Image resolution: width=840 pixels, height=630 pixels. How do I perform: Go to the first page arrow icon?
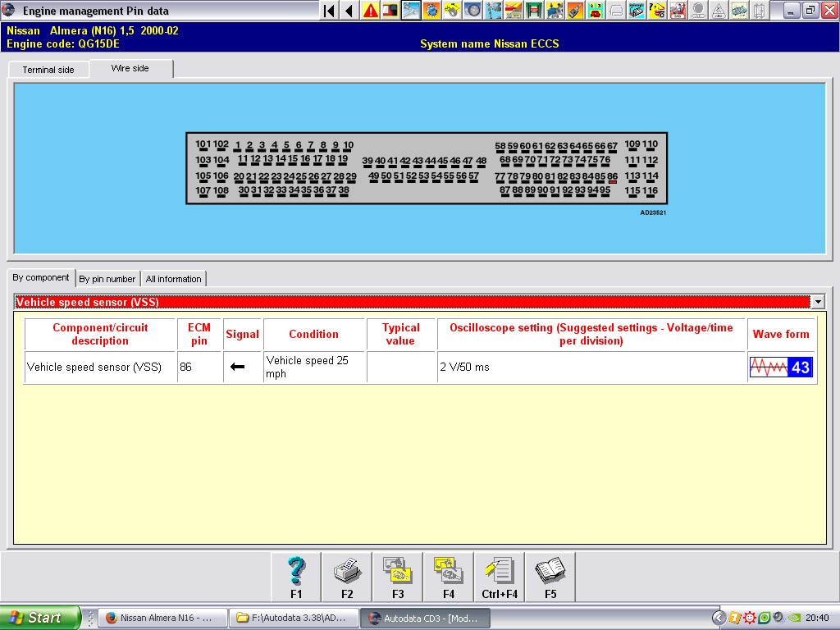tap(330, 10)
